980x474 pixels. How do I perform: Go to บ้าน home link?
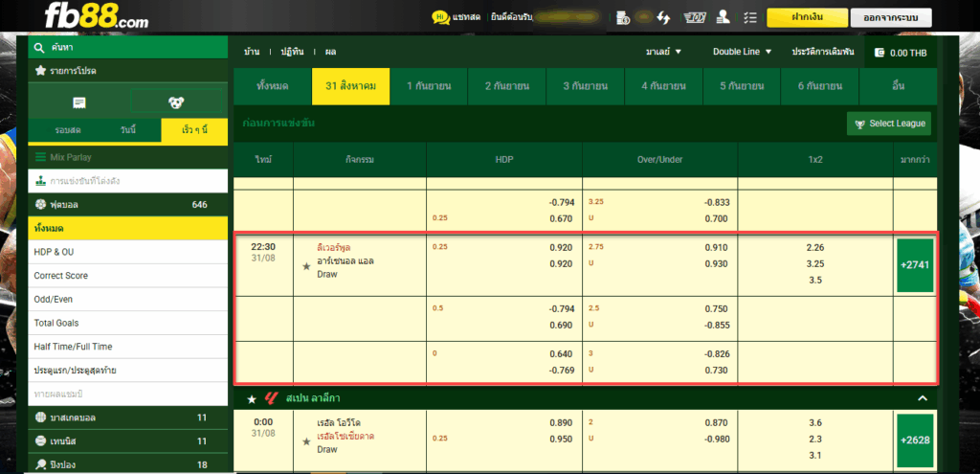[x=252, y=52]
